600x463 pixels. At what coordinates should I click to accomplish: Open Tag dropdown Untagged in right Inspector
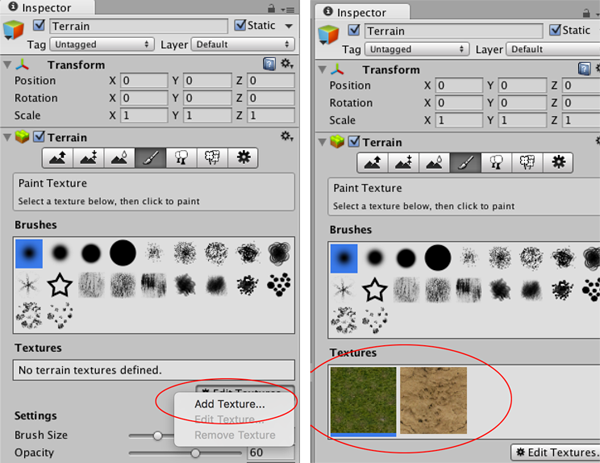(417, 49)
